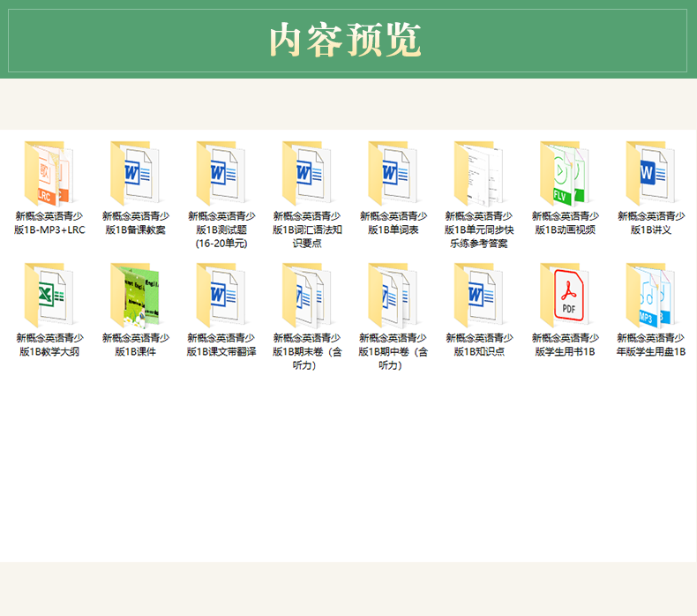Viewport: 697px width, 616px height.
Task: Open the 版1B课件 folder icon
Action: (135, 296)
